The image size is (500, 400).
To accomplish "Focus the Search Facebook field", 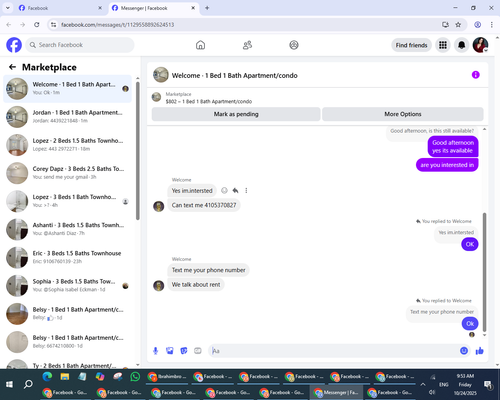I will tap(80, 45).
